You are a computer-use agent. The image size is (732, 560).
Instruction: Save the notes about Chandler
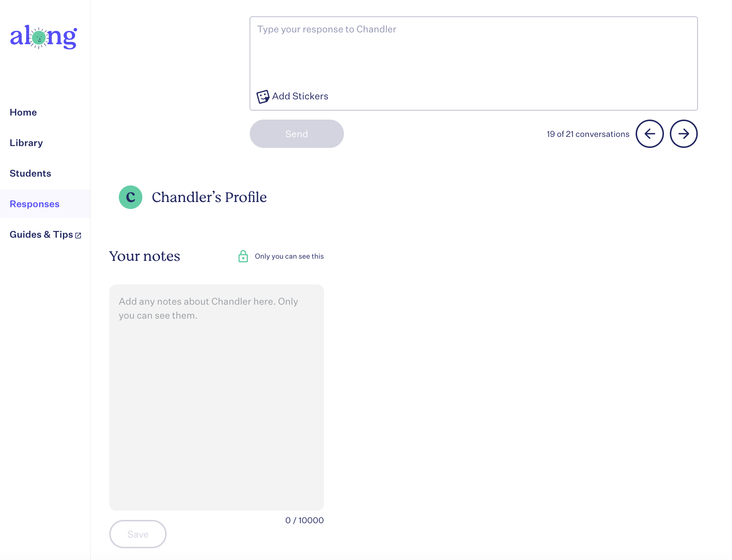(138, 534)
